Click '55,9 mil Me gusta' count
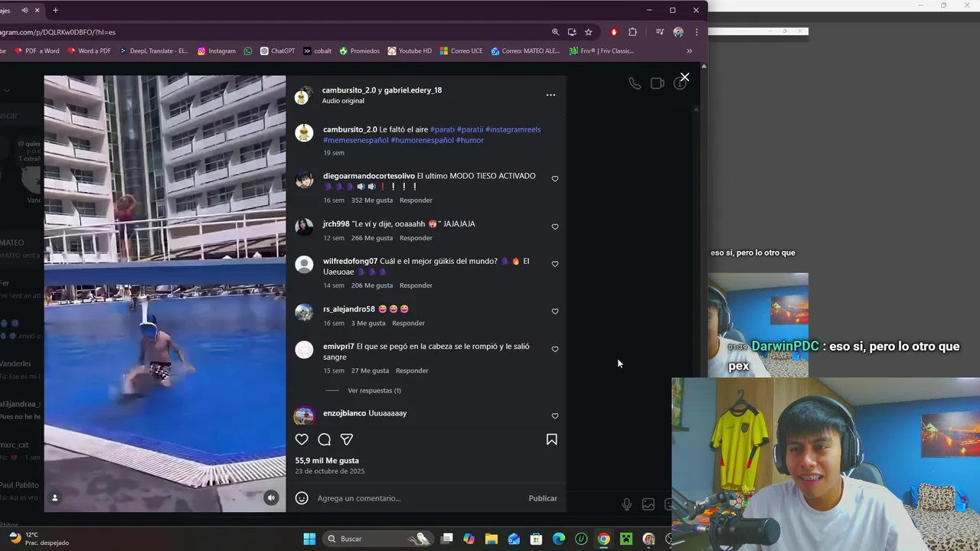 coord(327,461)
